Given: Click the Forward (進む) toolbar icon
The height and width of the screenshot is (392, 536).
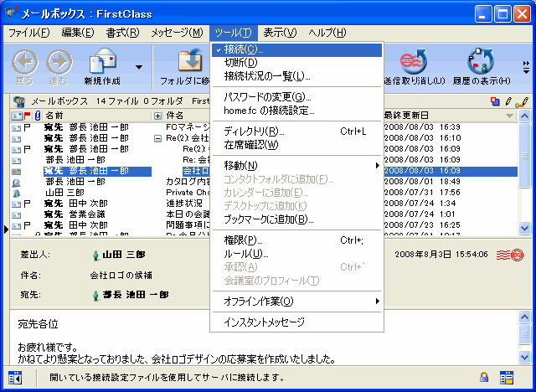Looking at the screenshot, I should click(x=59, y=63).
